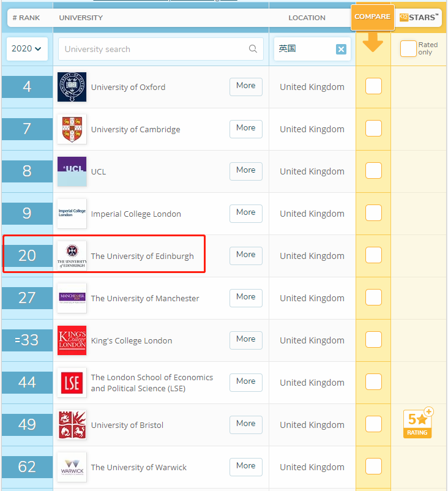448x491 pixels.
Task: Expand More for University of Edinburgh
Action: tap(246, 256)
